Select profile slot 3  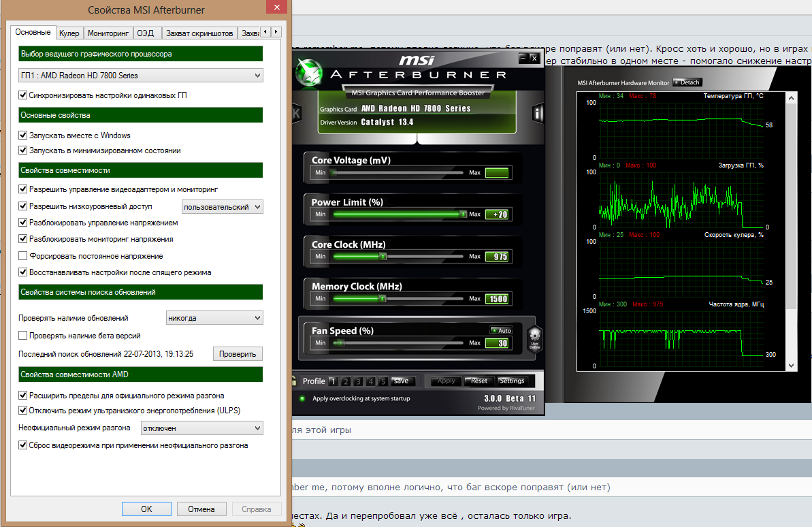coord(358,381)
